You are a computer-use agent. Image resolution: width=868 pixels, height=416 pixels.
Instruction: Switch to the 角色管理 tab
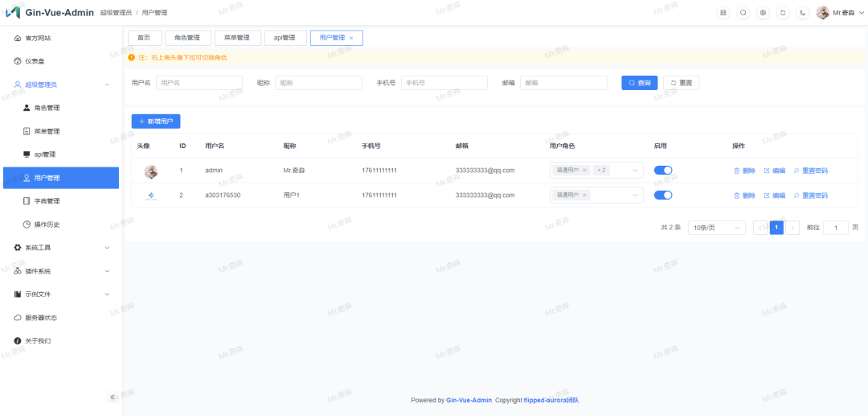pyautogui.click(x=187, y=38)
